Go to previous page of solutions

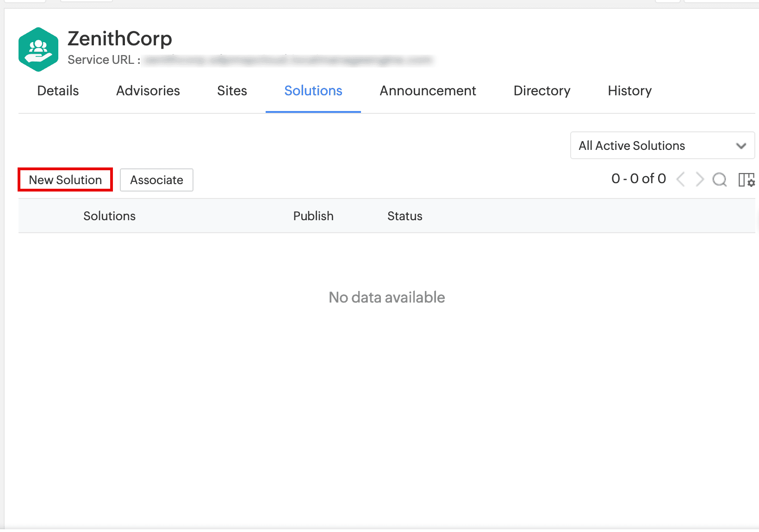680,179
